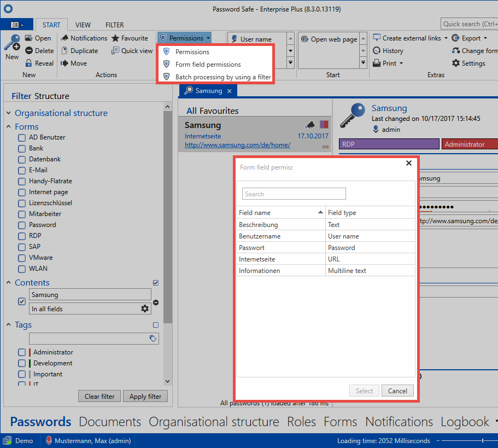Open the Print dropdown arrow
Viewport: 498px width, 448px height.
[401, 63]
